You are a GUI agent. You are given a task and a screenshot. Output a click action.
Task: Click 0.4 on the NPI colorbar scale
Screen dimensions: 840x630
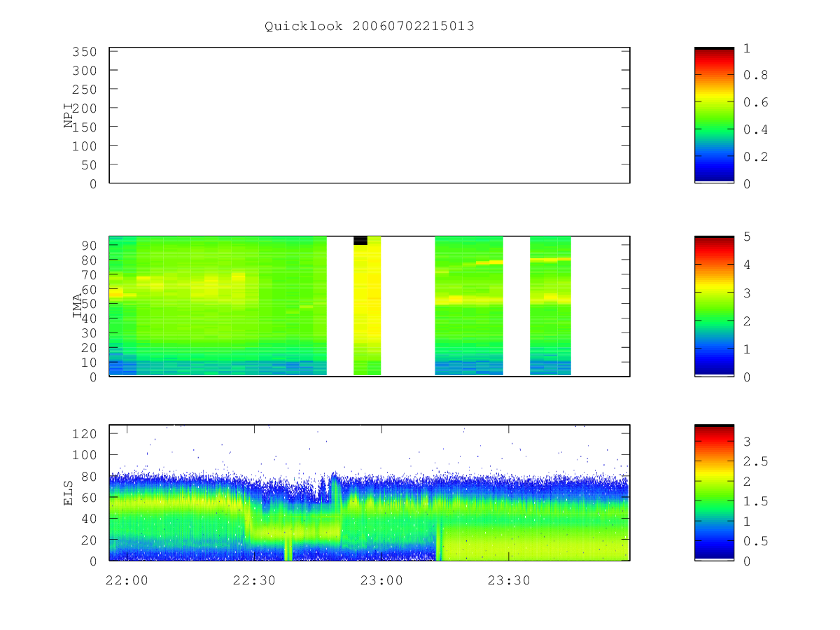[755, 129]
